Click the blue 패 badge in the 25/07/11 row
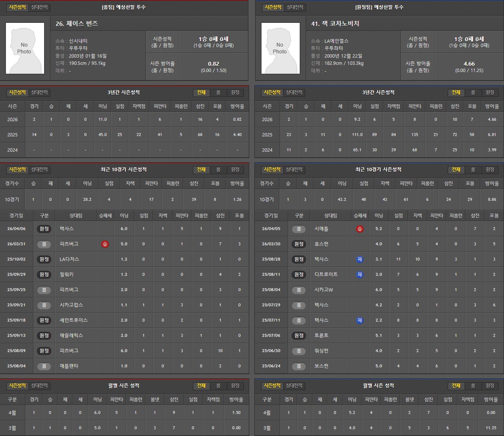The height and width of the screenshot is (436, 504). (360, 320)
